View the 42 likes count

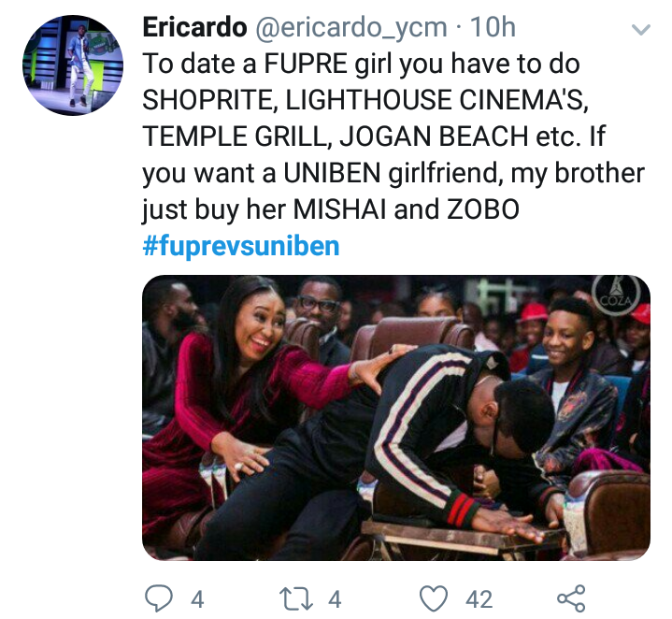[479, 598]
